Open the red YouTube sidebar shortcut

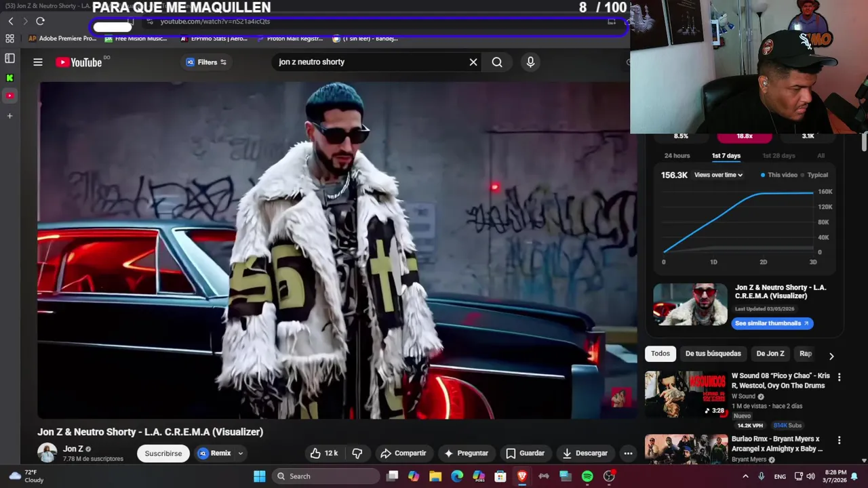(x=9, y=96)
